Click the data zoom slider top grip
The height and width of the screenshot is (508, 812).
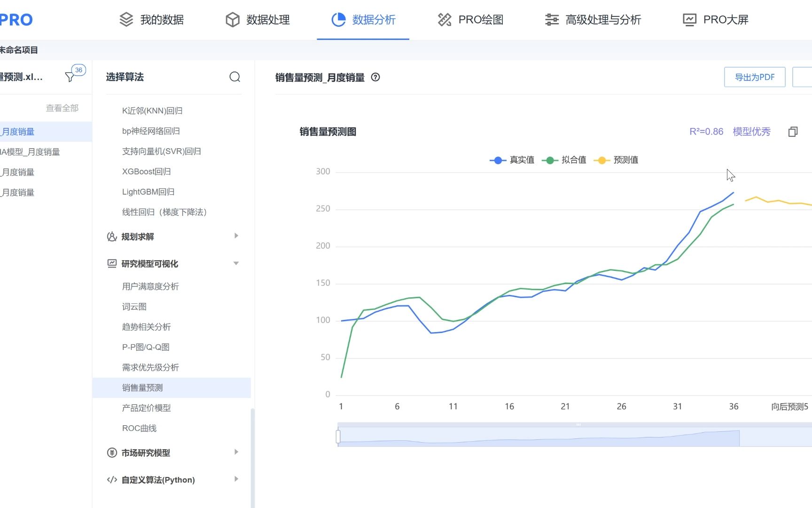click(x=578, y=424)
